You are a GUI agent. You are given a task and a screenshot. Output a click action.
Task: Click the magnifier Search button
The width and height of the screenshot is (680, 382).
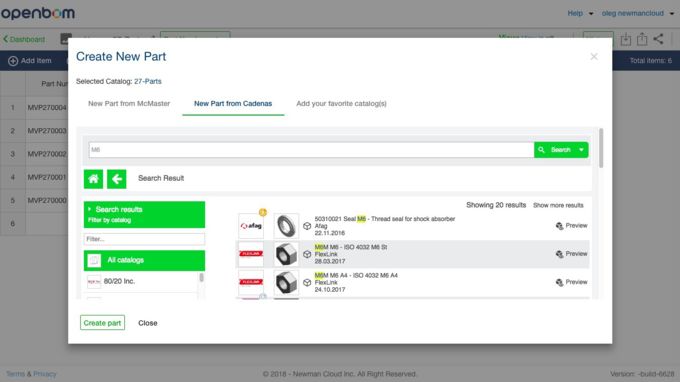[555, 150]
